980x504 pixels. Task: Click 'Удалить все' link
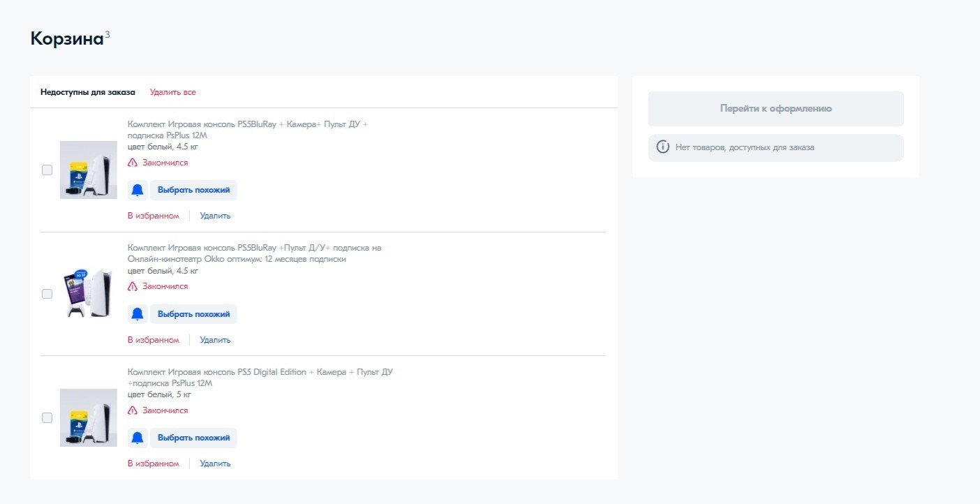click(172, 92)
